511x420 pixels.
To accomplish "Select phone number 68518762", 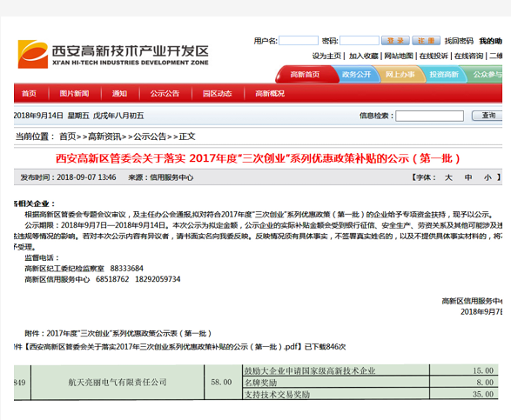I will pyautogui.click(x=112, y=279).
